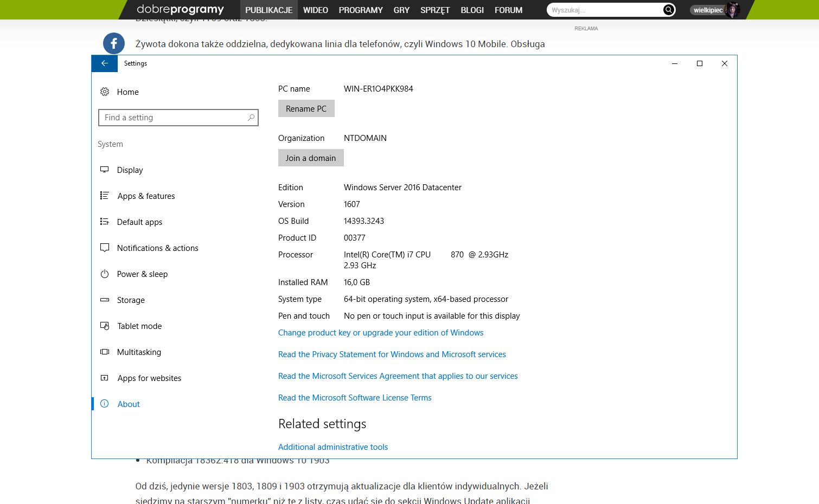Click the Default apps icon
This screenshot has height=504, width=819.
[x=105, y=222]
